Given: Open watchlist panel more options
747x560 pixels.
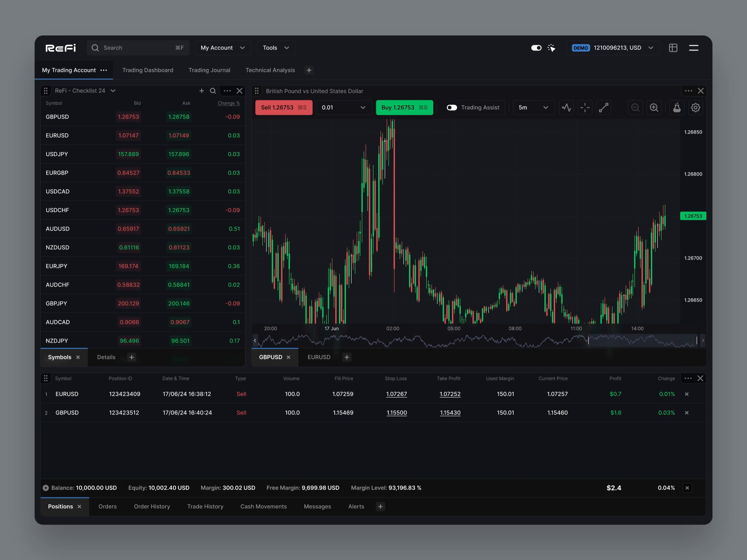Looking at the screenshot, I should click(227, 91).
